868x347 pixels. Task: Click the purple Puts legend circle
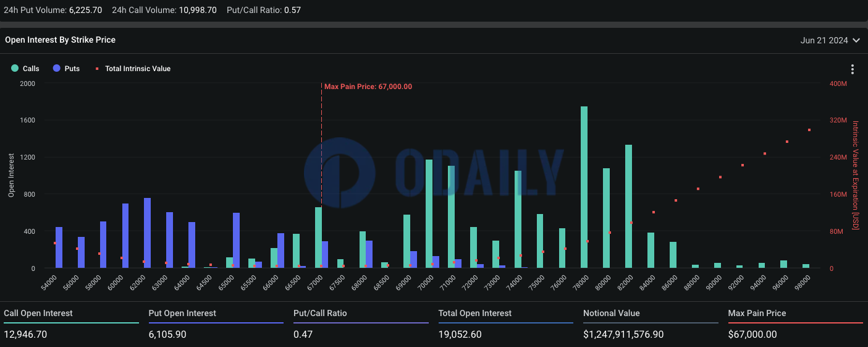(57, 69)
